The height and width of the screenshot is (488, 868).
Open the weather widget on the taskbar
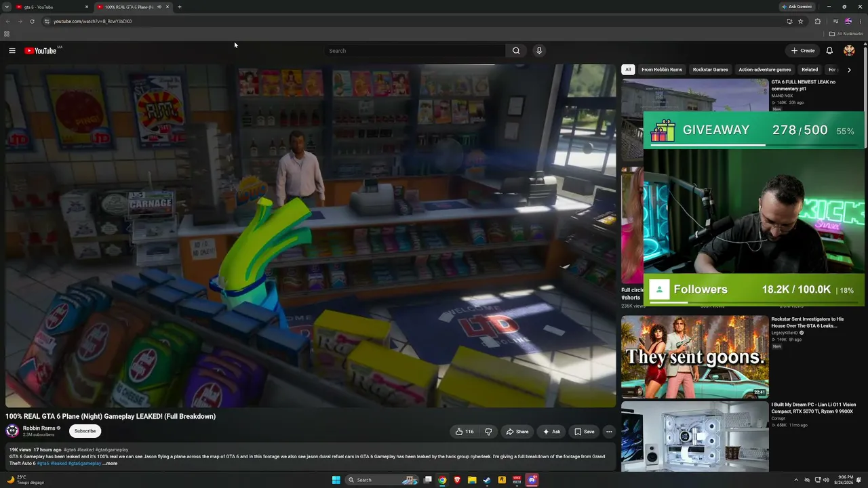[x=25, y=480]
